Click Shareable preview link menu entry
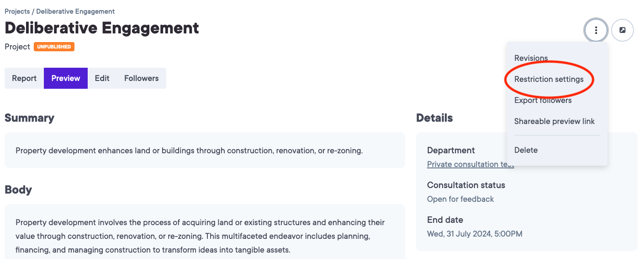Screen dimensions: 644x259 tap(554, 121)
